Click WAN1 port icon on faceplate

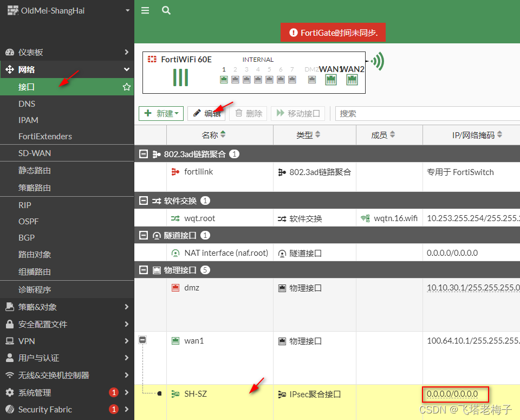tap(331, 80)
